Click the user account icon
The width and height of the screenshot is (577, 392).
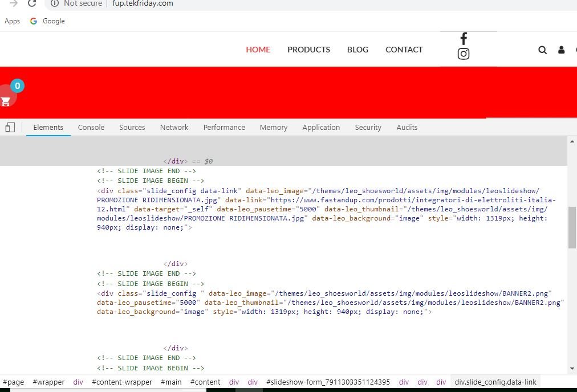tap(561, 50)
